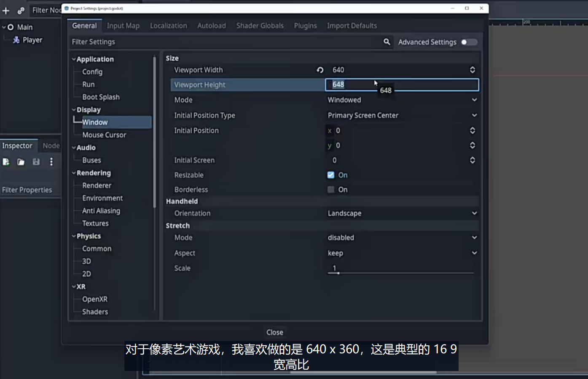
Task: Switch to the Inspector dock tab
Action: click(x=17, y=146)
